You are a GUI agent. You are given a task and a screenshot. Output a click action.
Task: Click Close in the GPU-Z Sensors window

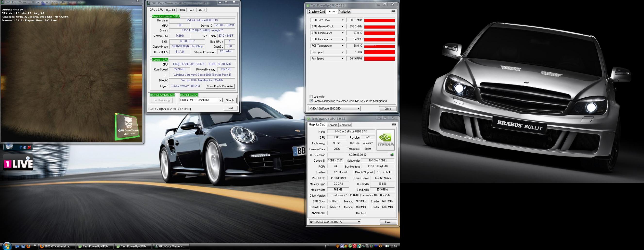pos(388,109)
